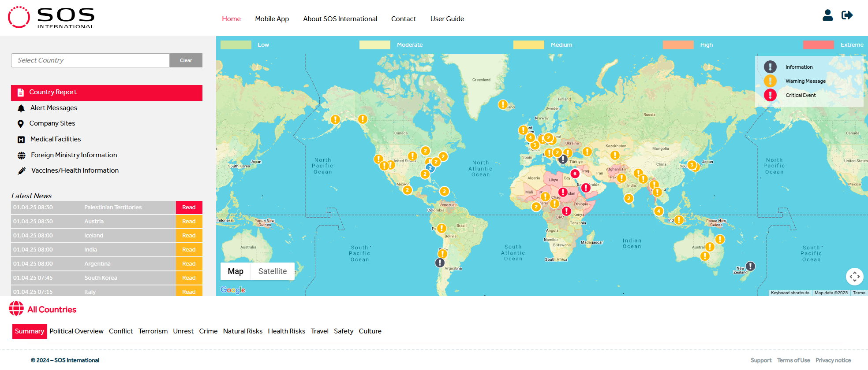Open the Safety tab
Image resolution: width=868 pixels, height=370 pixels.
344,331
